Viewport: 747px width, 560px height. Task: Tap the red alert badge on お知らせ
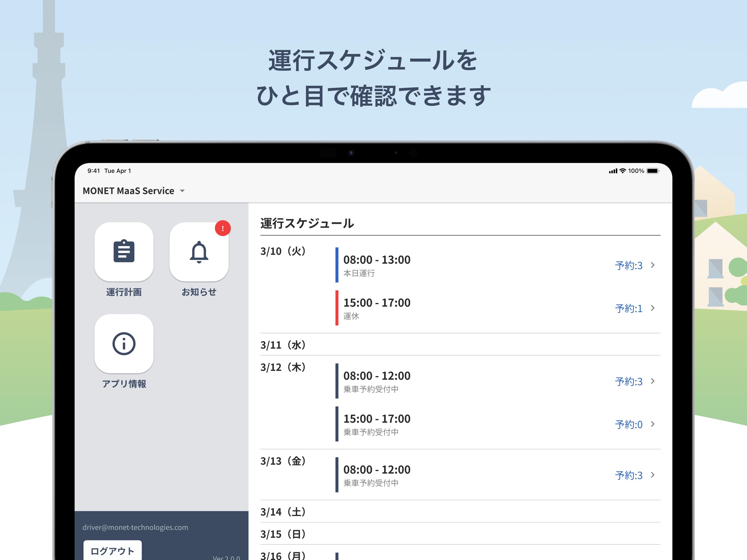[x=223, y=228]
